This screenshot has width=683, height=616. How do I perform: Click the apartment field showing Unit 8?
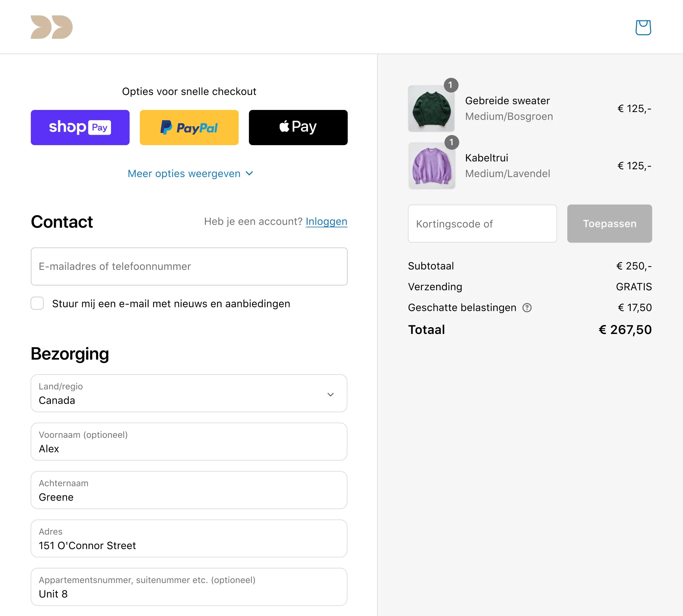[189, 587]
